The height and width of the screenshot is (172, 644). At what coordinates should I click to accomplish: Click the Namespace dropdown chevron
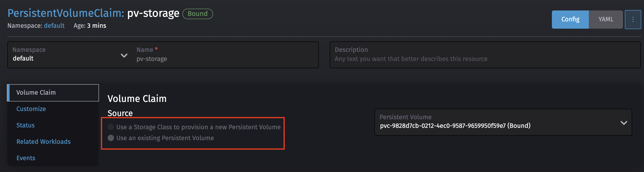[x=124, y=56]
